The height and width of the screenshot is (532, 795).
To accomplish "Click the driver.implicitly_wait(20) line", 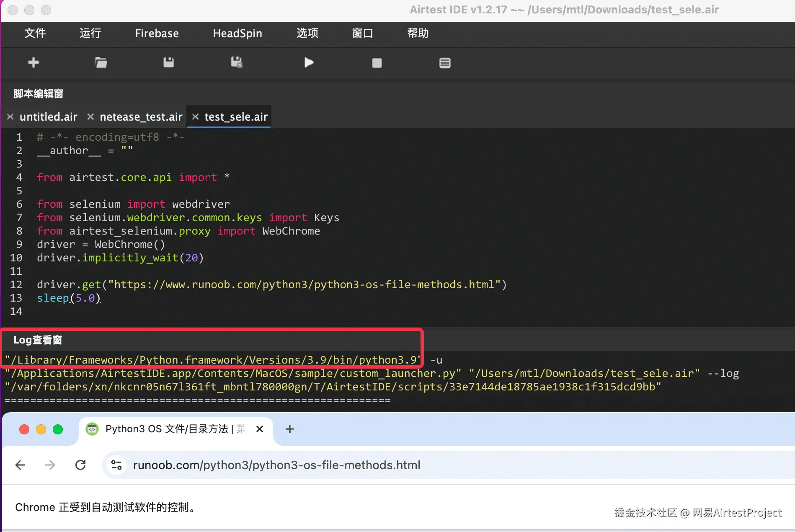I will click(120, 258).
